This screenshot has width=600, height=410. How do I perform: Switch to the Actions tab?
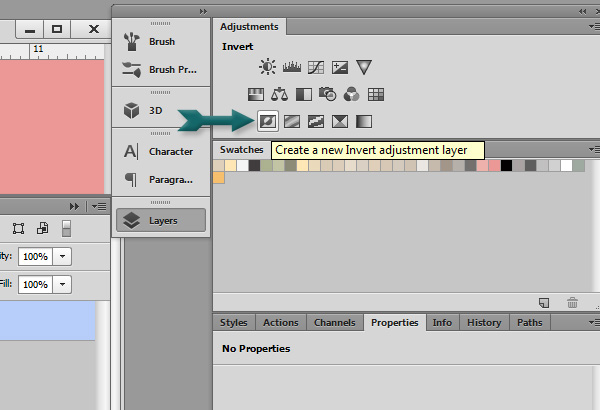280,323
